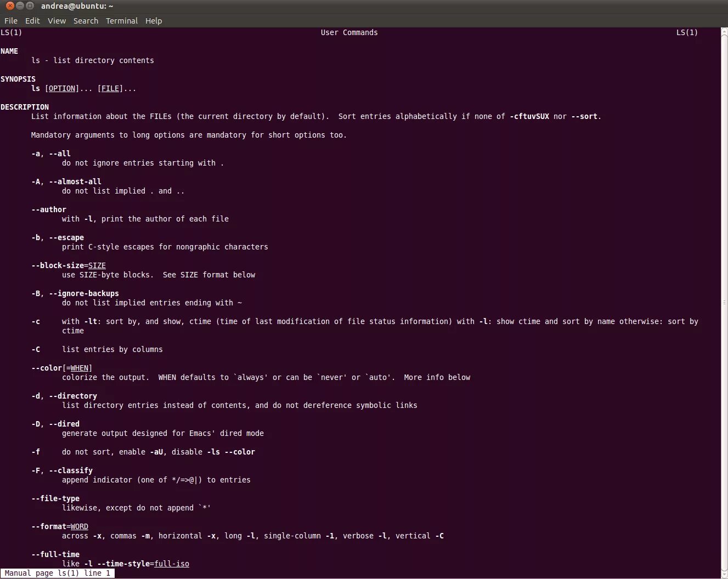728x579 pixels.
Task: Click the 'ls - list directory contents' line
Action: [93, 60]
